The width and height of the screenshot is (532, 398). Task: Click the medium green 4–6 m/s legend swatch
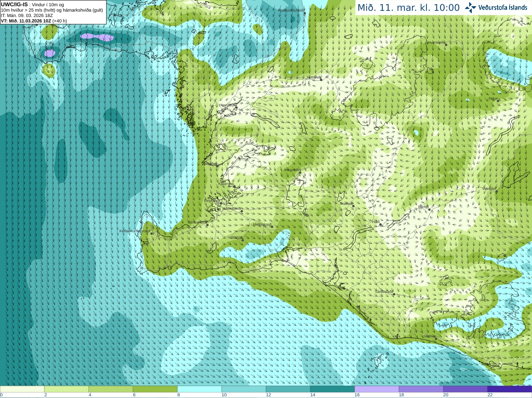pos(111,389)
